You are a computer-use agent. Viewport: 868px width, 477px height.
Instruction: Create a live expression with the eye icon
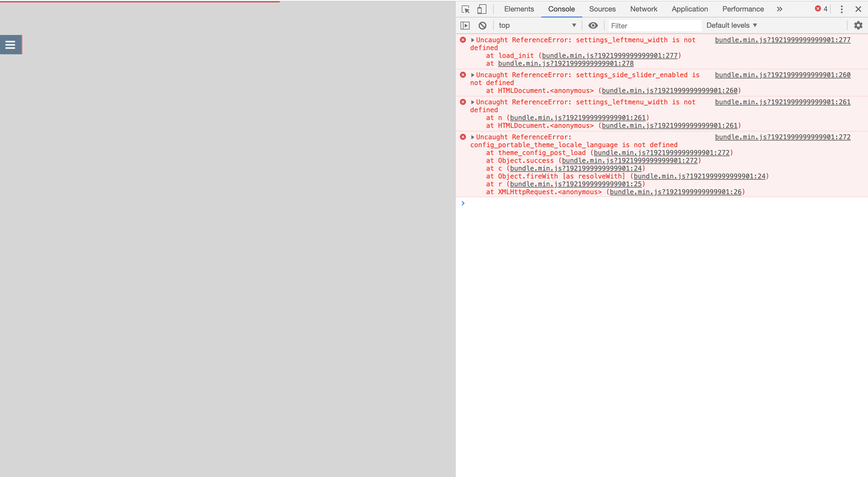click(x=593, y=25)
